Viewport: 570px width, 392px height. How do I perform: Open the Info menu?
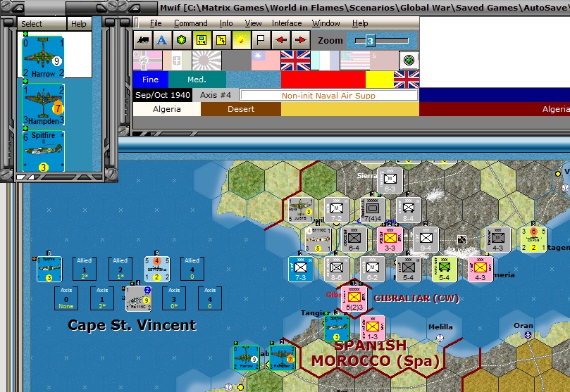pos(226,23)
